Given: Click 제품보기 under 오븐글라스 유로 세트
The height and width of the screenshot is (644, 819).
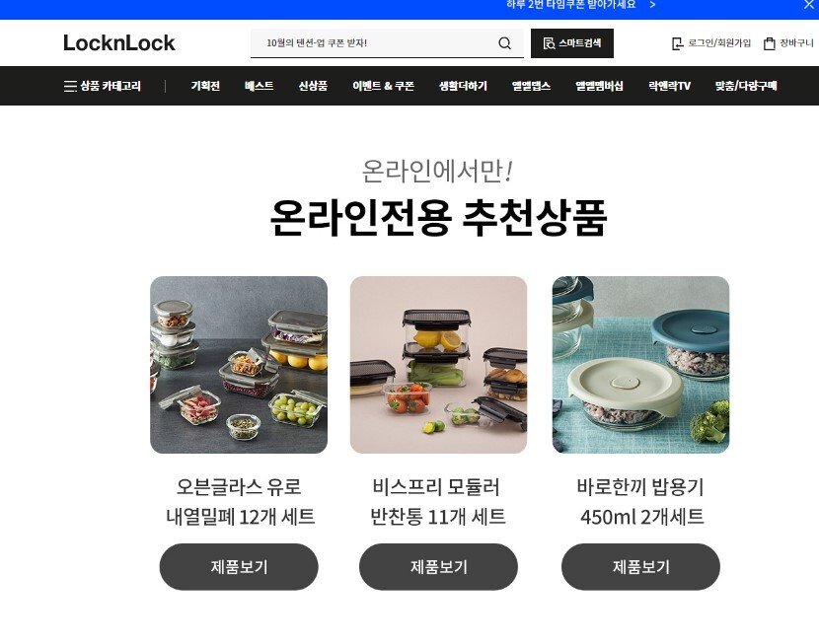Looking at the screenshot, I should click(x=239, y=567).
